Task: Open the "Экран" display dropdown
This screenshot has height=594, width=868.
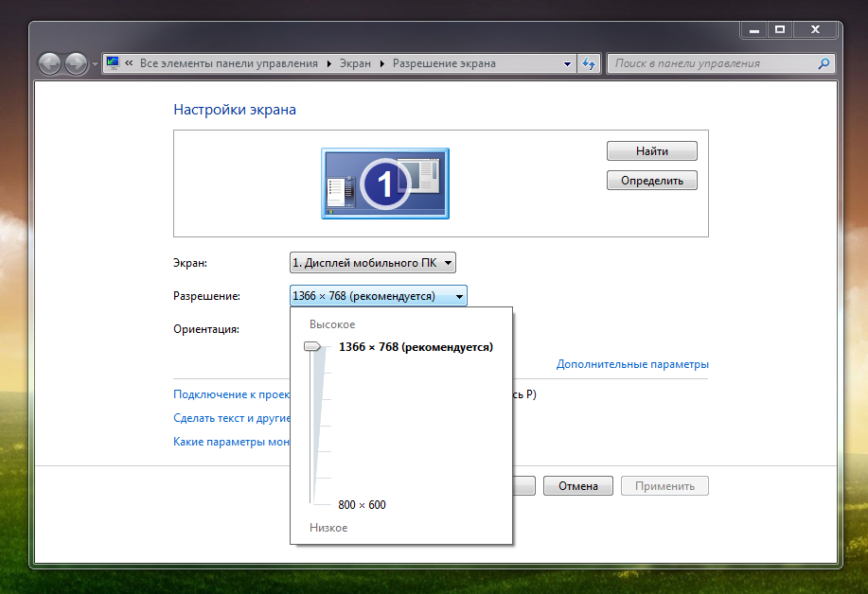Action: (373, 263)
